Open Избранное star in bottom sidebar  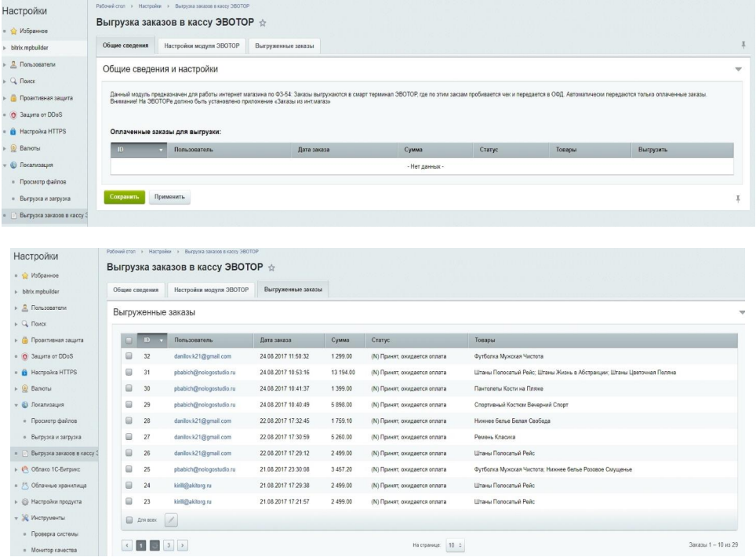point(25,275)
